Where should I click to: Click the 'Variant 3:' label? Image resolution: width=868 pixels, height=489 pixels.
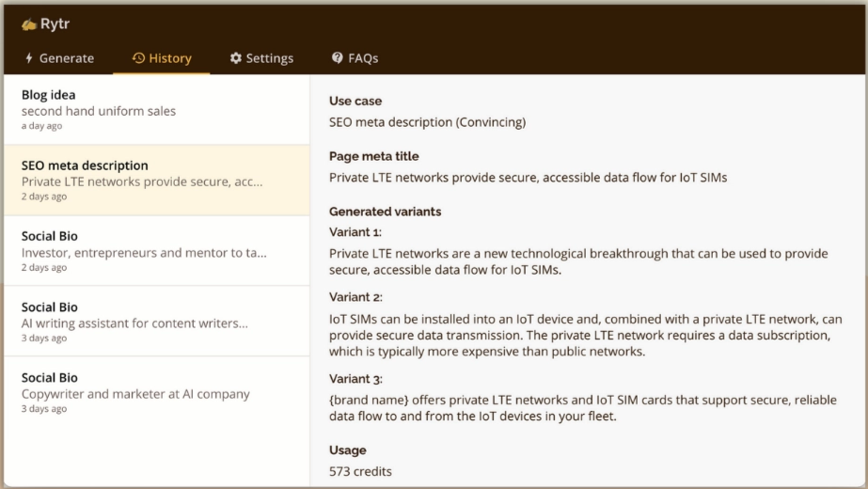pos(355,379)
